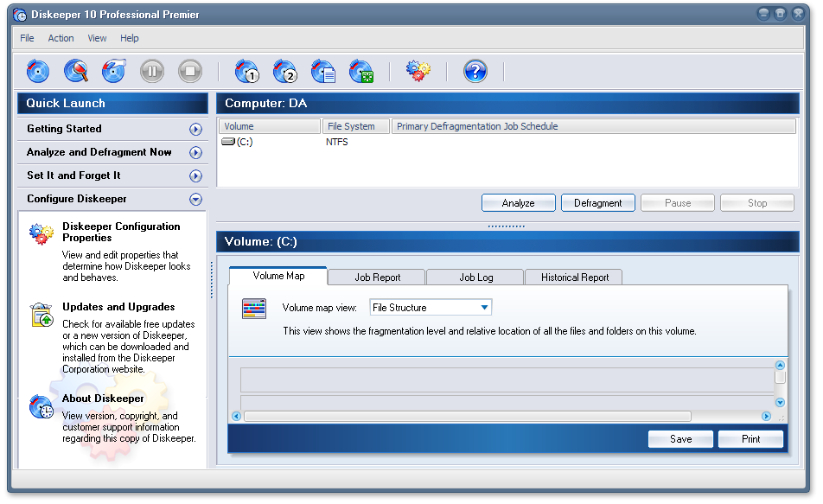Open Diskeeper Configuration Properties link
This screenshot has height=504, width=823.
(121, 232)
